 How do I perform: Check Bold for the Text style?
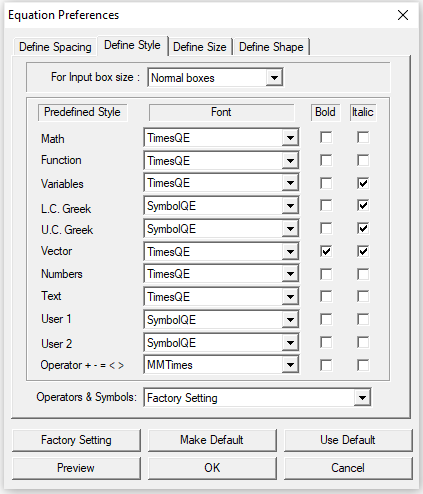(326, 296)
